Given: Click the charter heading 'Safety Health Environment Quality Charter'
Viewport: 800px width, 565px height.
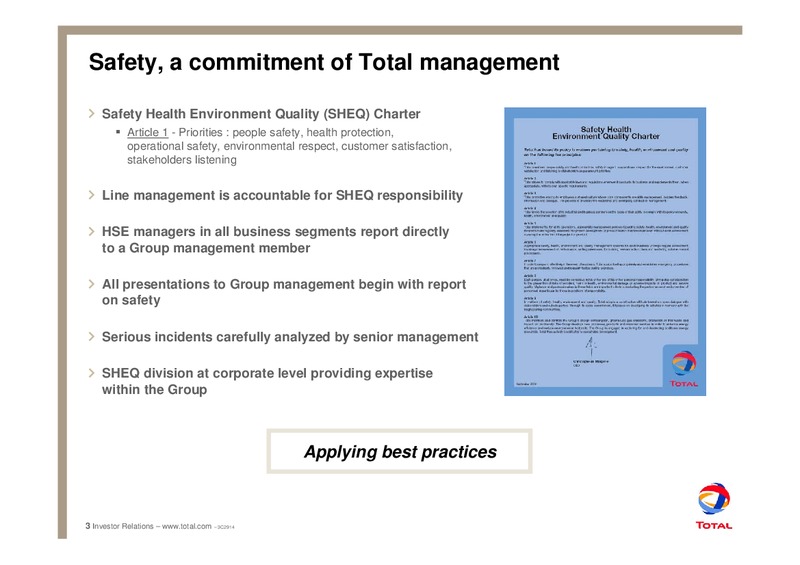Looking at the screenshot, I should click(x=606, y=133).
